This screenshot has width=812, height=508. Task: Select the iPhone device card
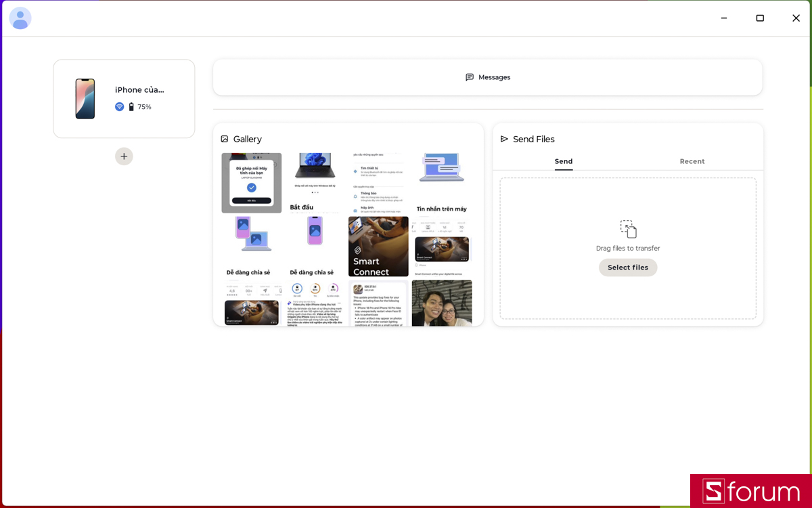click(x=124, y=99)
